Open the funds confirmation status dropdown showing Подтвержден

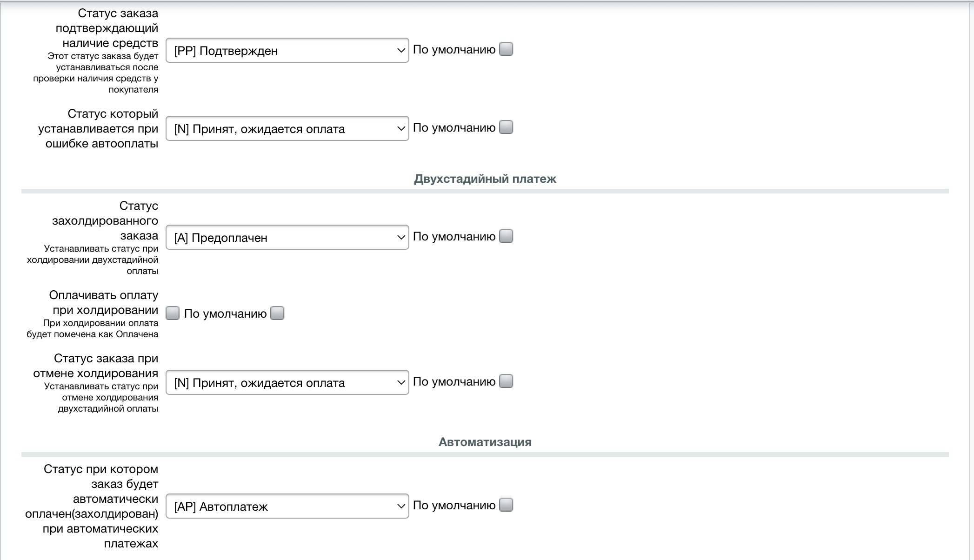(287, 50)
